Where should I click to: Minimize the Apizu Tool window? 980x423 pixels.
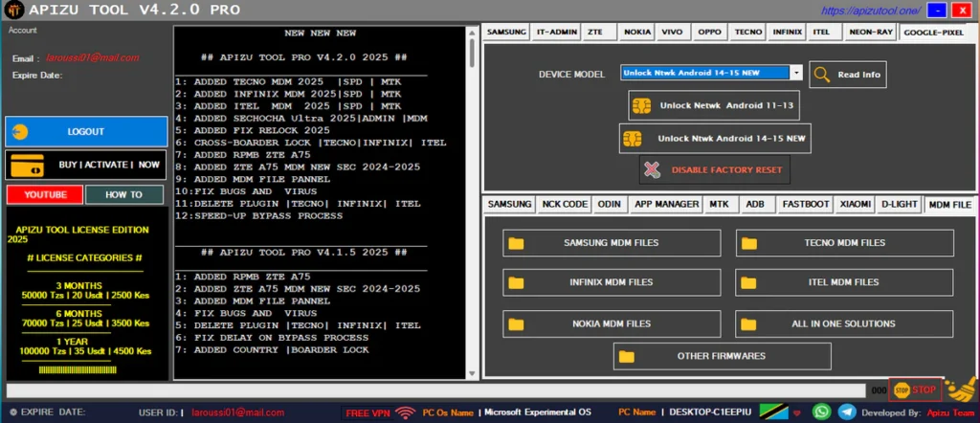tap(937, 11)
